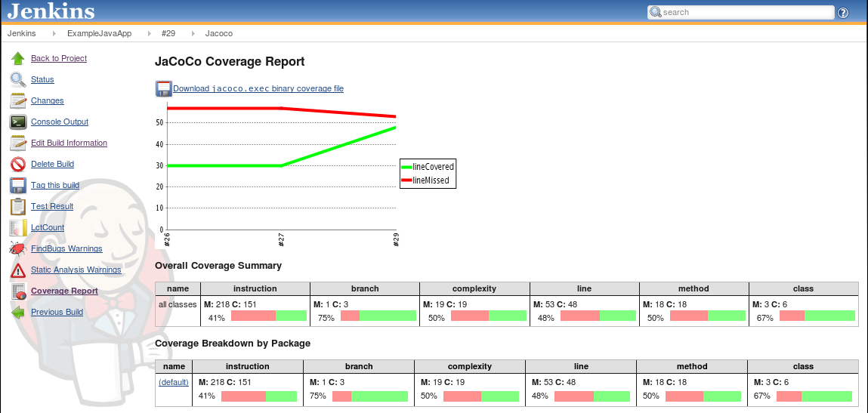The image size is (868, 413).
Task: Click the Status magnifying glass icon
Action: tap(18, 80)
